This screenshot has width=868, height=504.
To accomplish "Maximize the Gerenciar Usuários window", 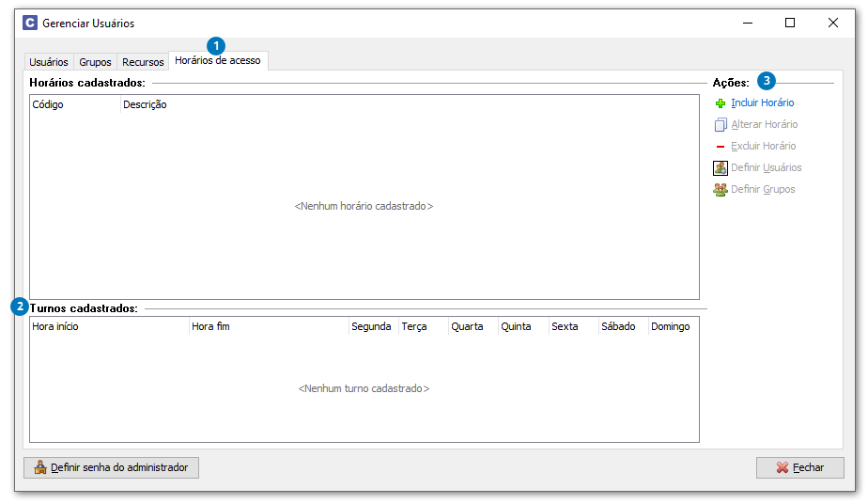I will coord(790,23).
